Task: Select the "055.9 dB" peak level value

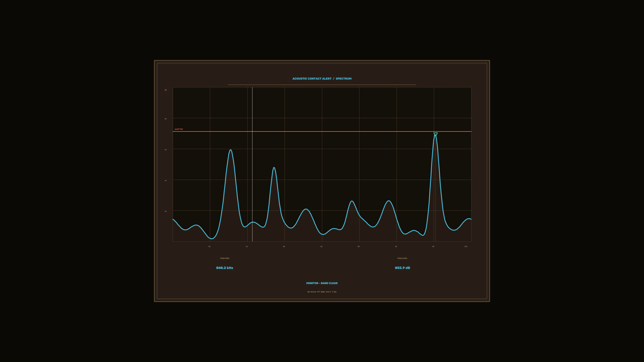Action: coord(402,268)
